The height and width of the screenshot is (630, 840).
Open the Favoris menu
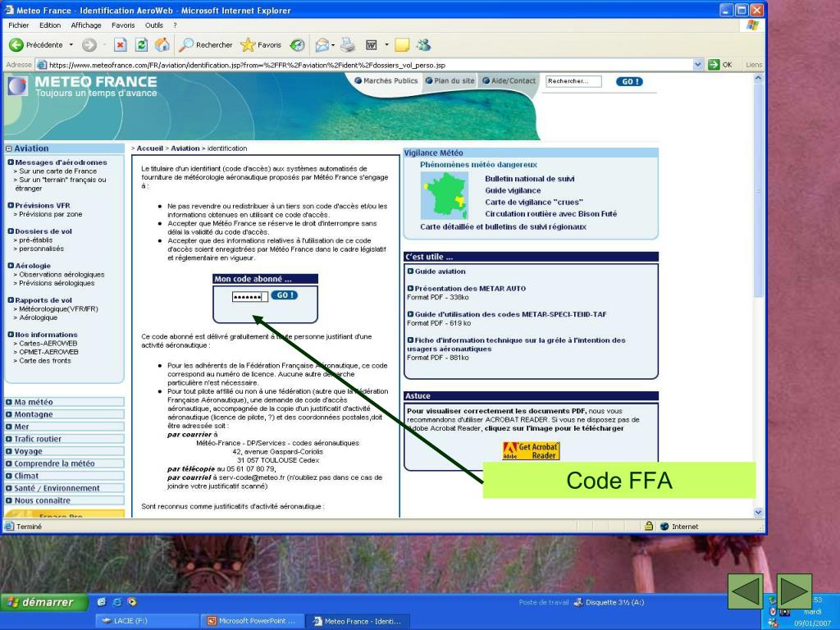[x=123, y=25]
